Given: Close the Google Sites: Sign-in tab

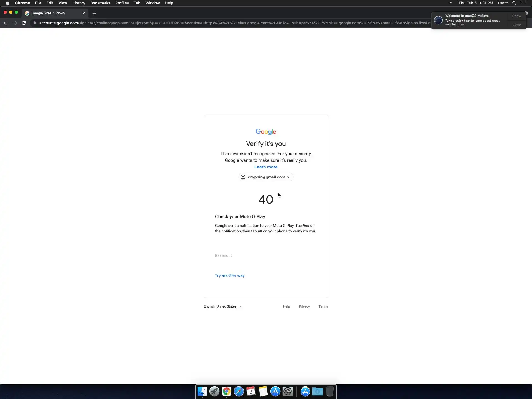Looking at the screenshot, I should 84,13.
